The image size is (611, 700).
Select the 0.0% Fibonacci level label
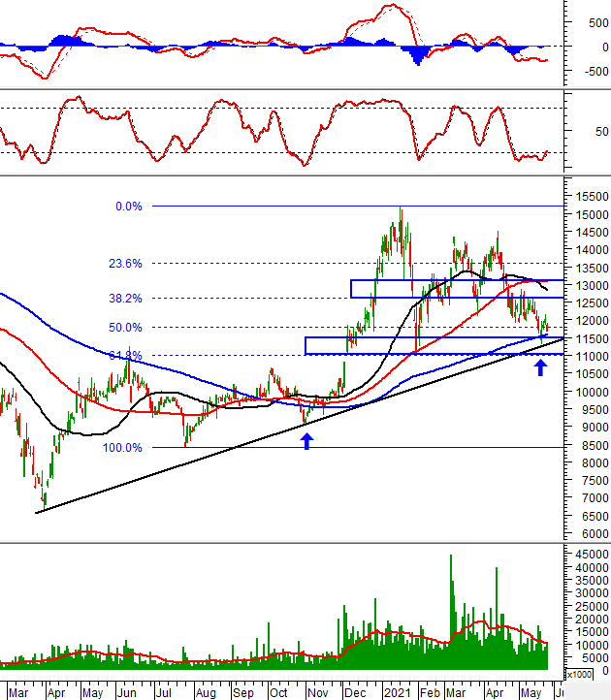(x=129, y=207)
